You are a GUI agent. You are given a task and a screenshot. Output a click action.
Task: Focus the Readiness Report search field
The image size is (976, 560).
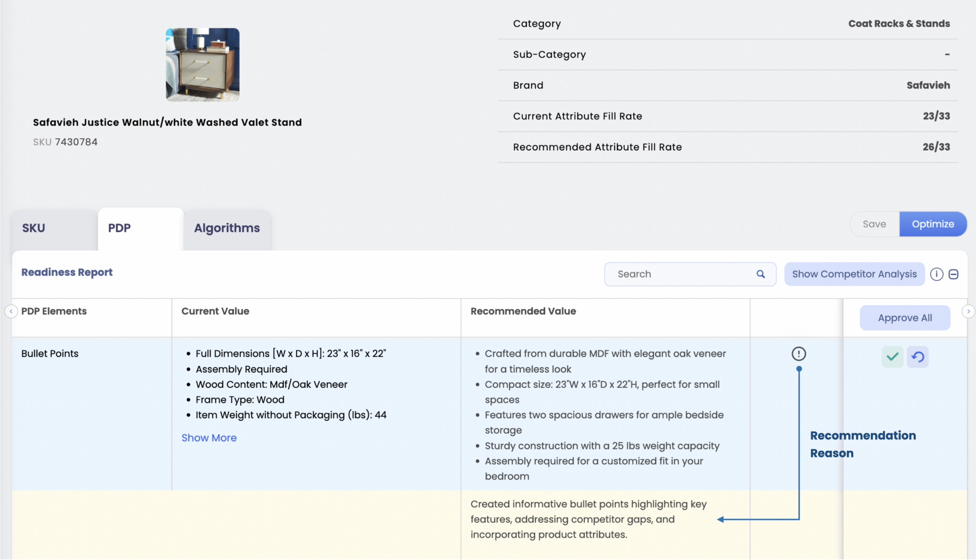tap(681, 274)
